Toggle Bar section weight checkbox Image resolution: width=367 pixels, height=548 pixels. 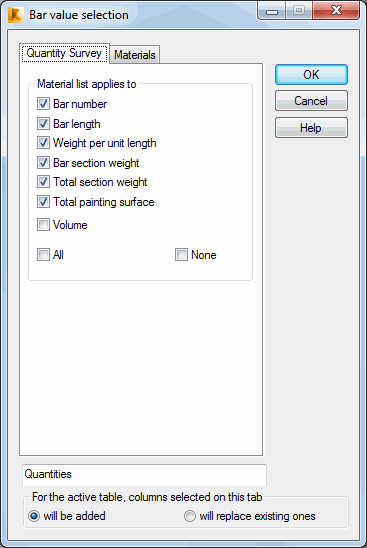click(43, 163)
